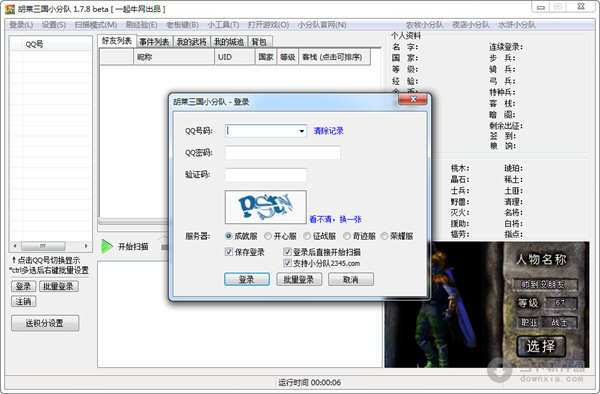Select the 荣耀服 server radio button
Image resolution: width=600 pixels, height=394 pixels.
coord(384,236)
